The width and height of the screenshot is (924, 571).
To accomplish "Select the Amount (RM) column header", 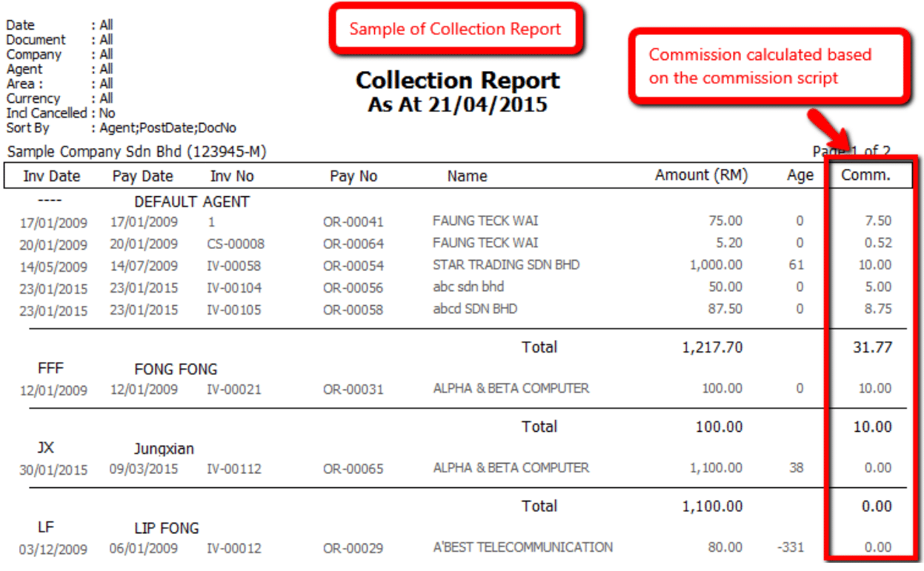I will [x=701, y=176].
